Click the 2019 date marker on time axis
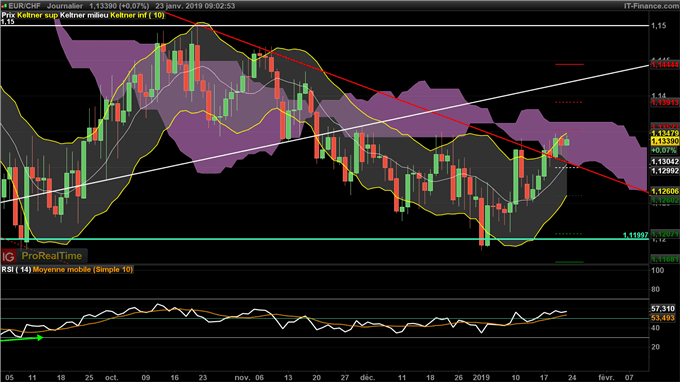 click(481, 378)
